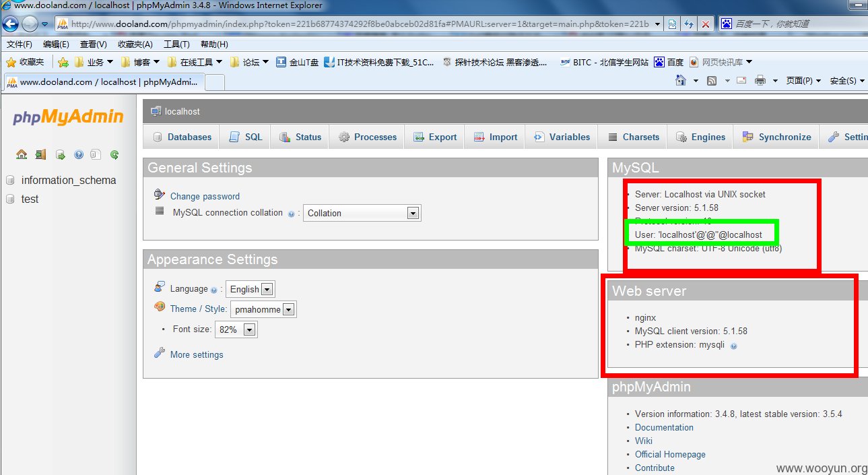Click the read mail icon in command bar
868x475 pixels.
pyautogui.click(x=741, y=81)
